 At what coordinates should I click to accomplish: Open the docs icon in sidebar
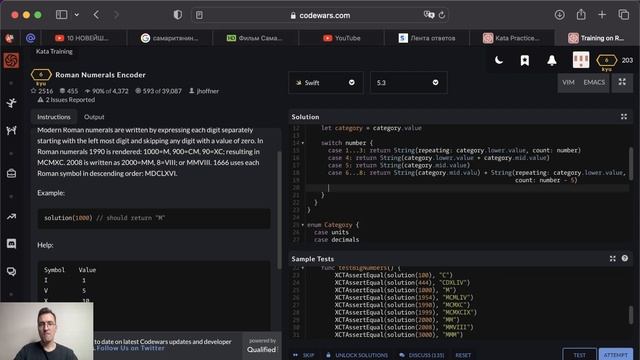tap(11, 173)
